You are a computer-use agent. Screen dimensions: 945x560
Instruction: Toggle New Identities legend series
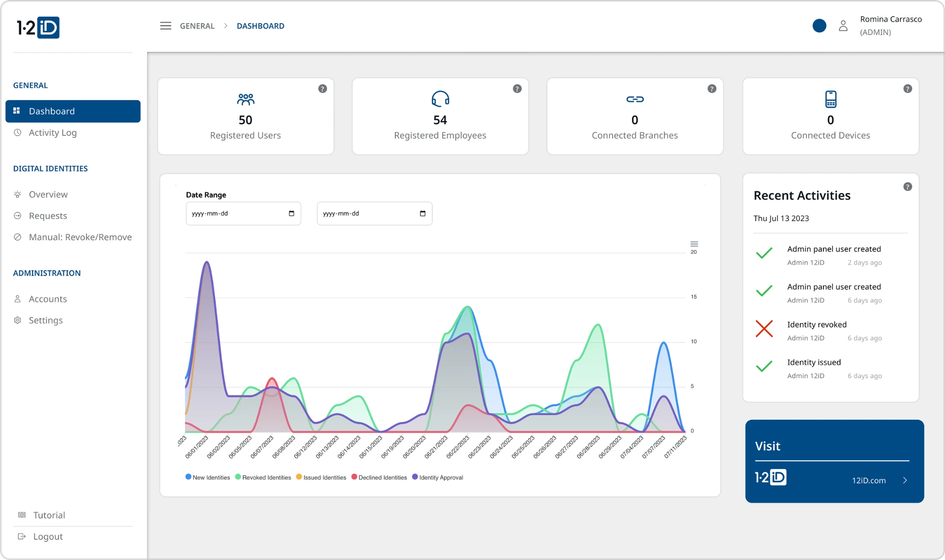point(208,477)
